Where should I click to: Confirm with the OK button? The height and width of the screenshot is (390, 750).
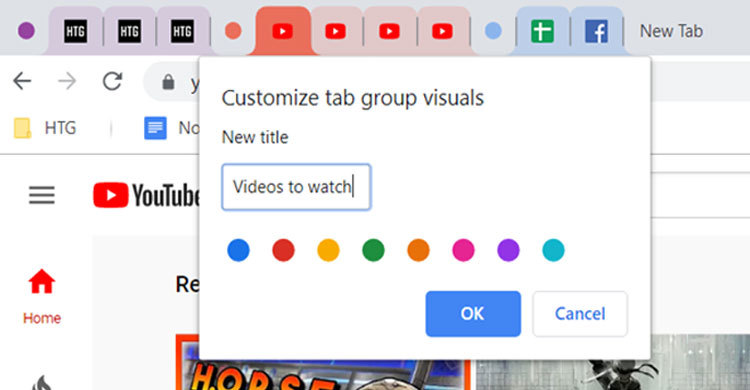tap(473, 313)
